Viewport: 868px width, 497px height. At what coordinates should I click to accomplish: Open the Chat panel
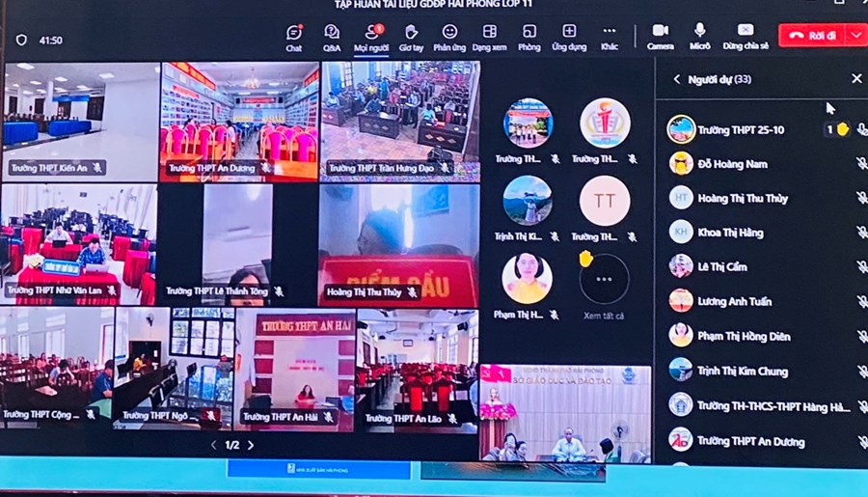pyautogui.click(x=294, y=32)
